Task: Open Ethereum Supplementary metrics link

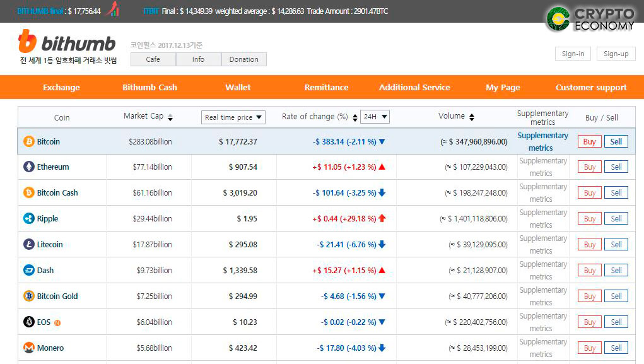Action: [x=542, y=167]
